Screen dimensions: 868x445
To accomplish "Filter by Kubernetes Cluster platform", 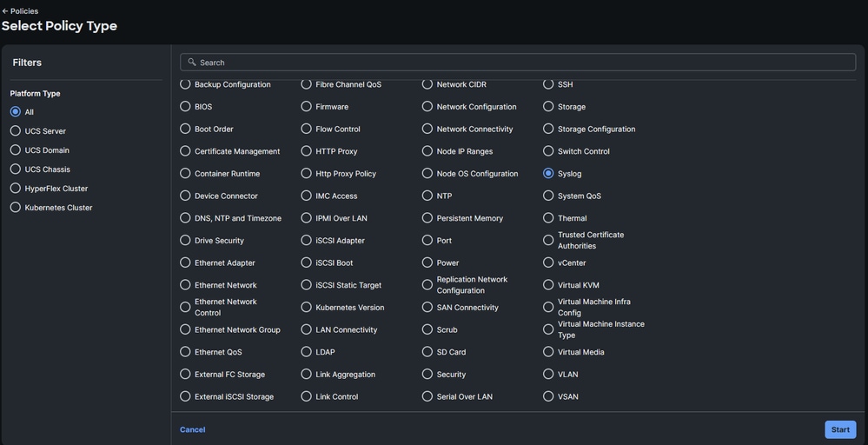I will click(16, 207).
